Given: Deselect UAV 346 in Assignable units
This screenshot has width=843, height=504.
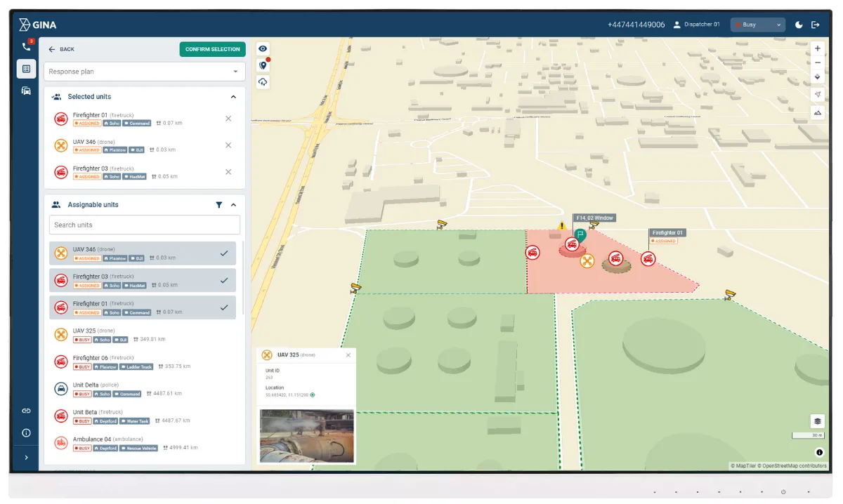Looking at the screenshot, I should (225, 253).
